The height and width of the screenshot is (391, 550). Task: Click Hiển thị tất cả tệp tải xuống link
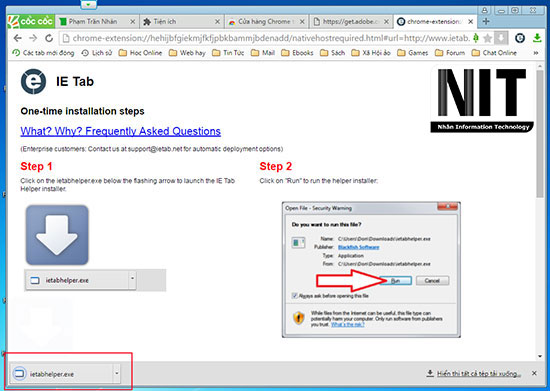pyautogui.click(x=478, y=373)
